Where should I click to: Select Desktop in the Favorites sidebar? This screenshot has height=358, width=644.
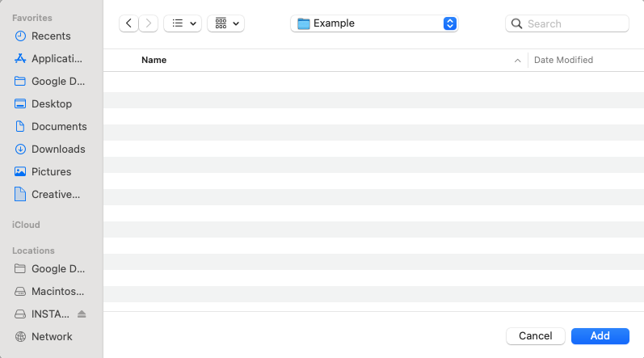coord(51,103)
